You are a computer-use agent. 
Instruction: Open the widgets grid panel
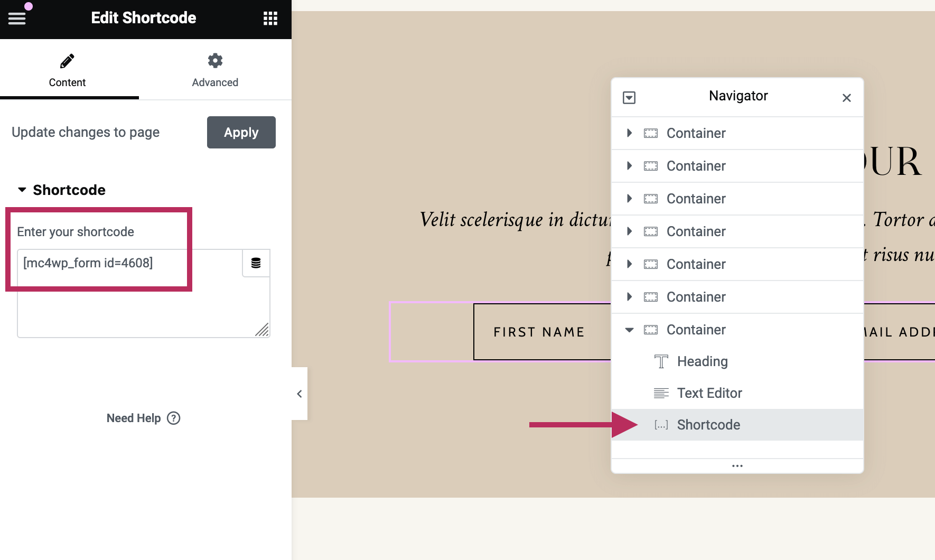click(x=270, y=18)
